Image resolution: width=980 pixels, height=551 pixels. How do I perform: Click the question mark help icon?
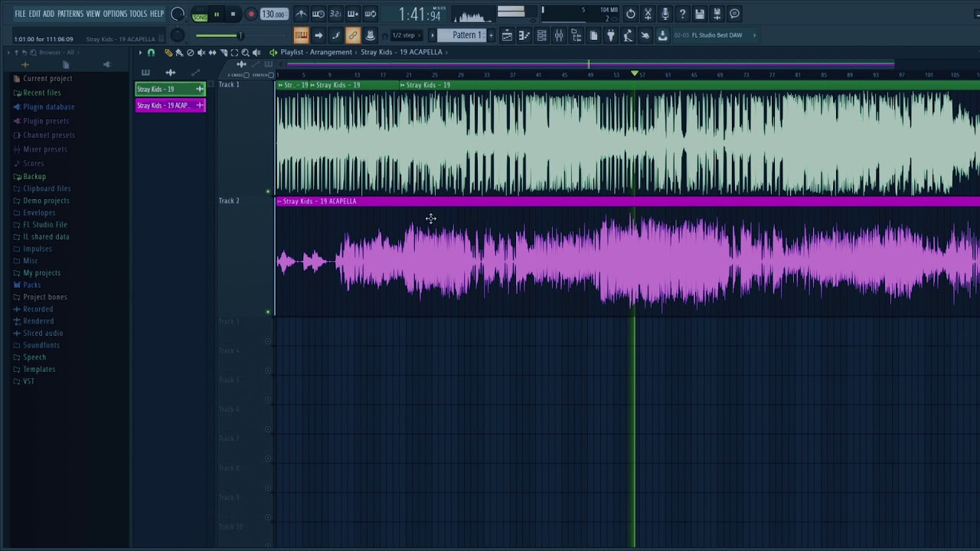pyautogui.click(x=682, y=14)
